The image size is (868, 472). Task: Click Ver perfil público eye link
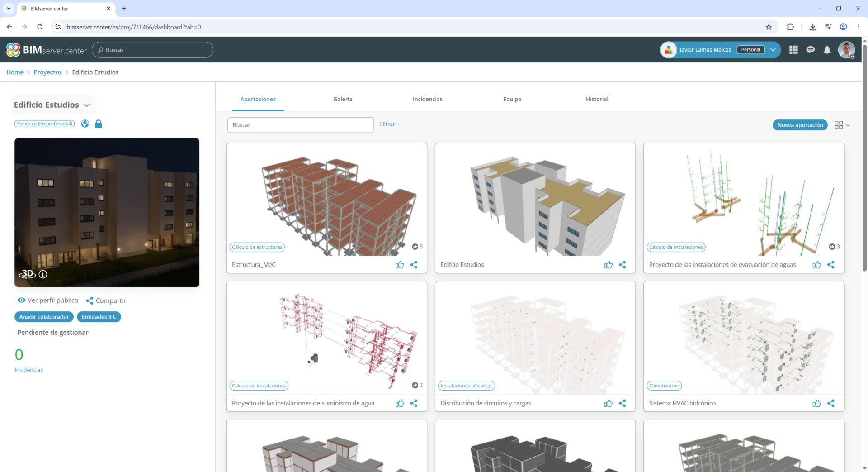(48, 300)
